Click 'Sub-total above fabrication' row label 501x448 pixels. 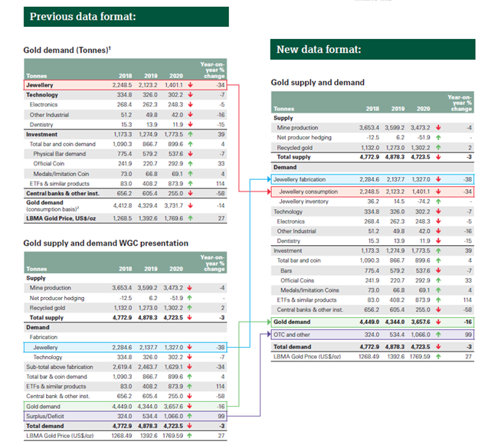pyautogui.click(x=60, y=367)
